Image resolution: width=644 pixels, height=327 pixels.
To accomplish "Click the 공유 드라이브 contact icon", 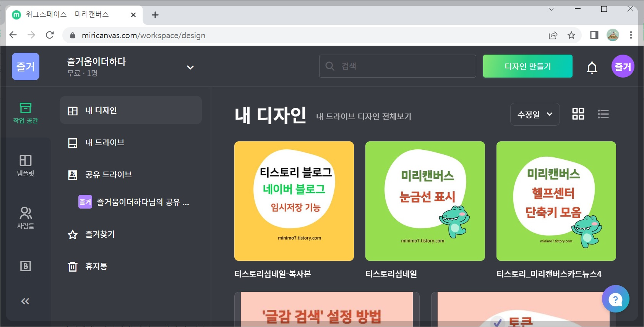I will point(73,175).
